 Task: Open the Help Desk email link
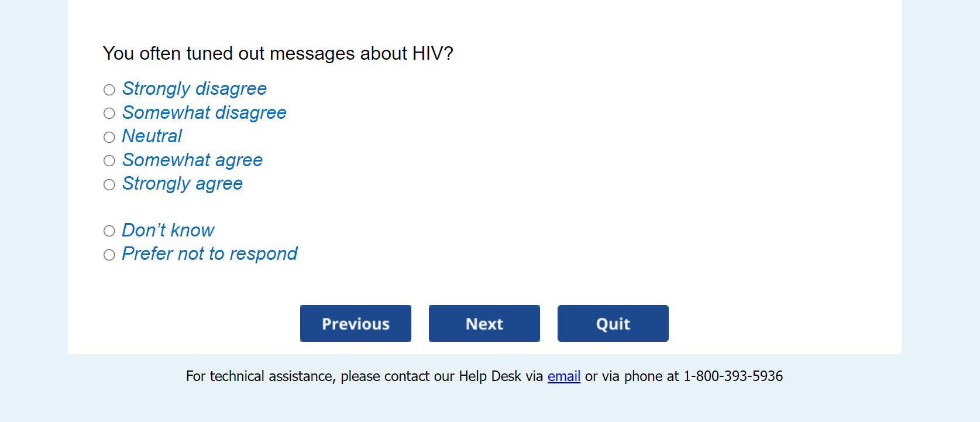pyautogui.click(x=564, y=376)
